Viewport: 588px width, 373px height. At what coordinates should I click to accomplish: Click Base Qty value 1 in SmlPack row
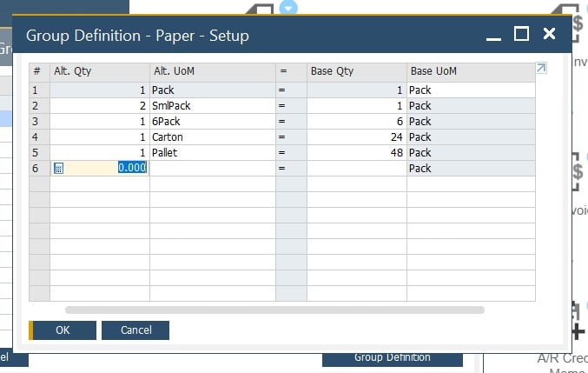pos(357,106)
